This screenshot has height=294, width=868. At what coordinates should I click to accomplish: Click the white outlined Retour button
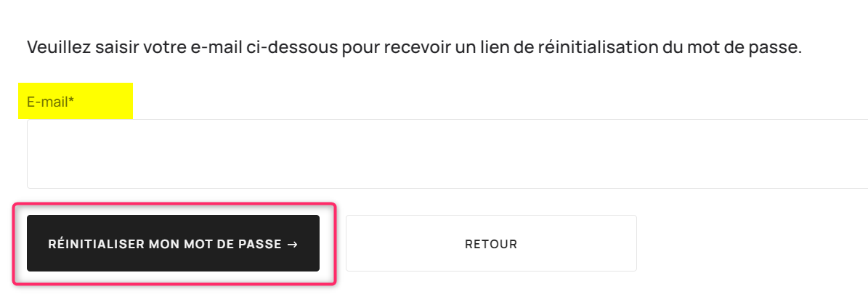[491, 244]
